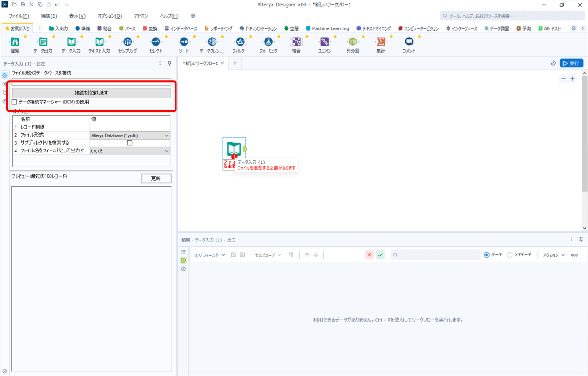Screen dimensions: 588x376
Task: Click the 更新 preview refresh button
Action: [x=156, y=178]
